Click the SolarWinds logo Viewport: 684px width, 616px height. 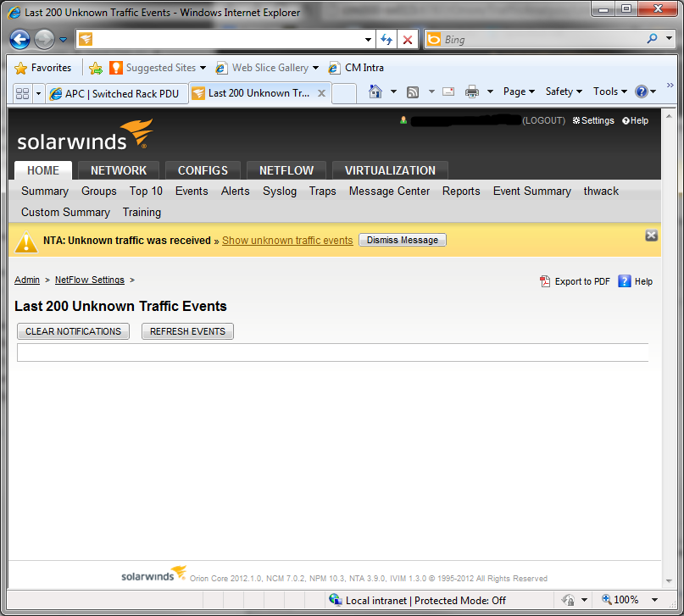point(85,136)
